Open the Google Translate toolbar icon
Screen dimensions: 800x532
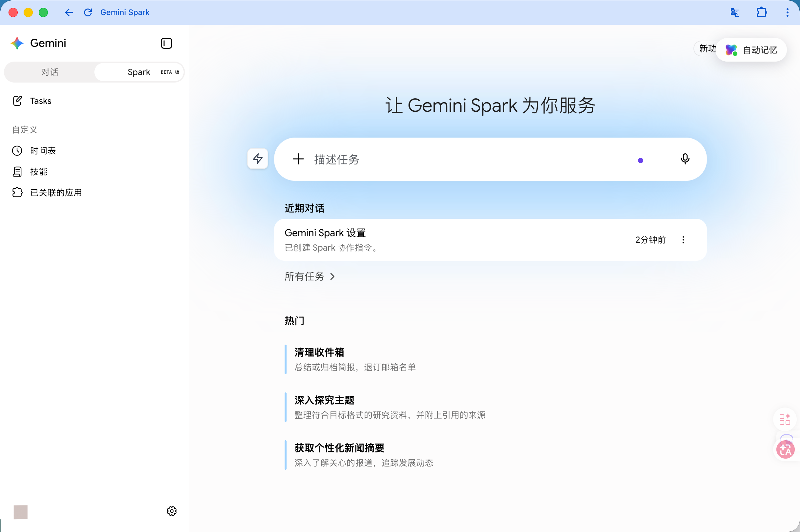pyautogui.click(x=735, y=12)
